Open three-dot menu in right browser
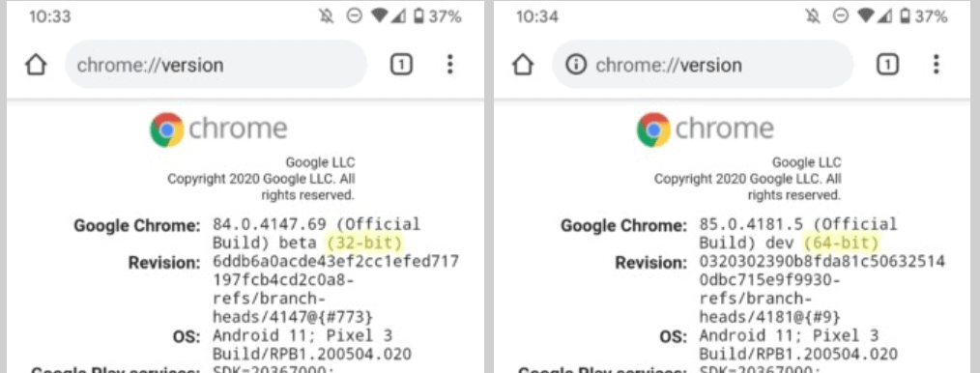Screen dimensions: 980x373 [x=936, y=65]
